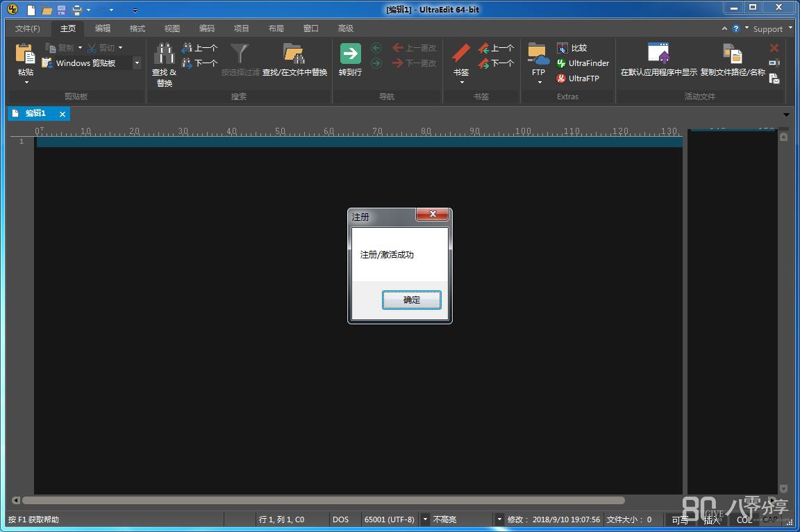Save the file with the floppy disk icon

click(x=62, y=10)
